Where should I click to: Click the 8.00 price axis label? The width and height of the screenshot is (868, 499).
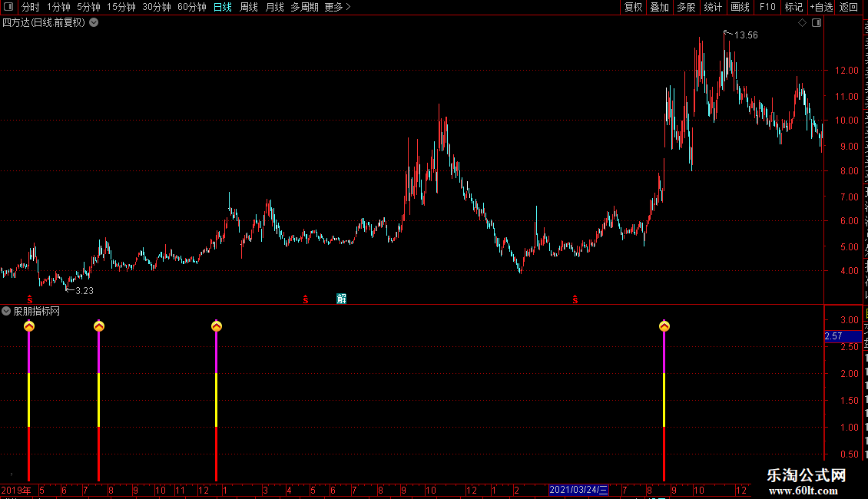pyautogui.click(x=849, y=171)
